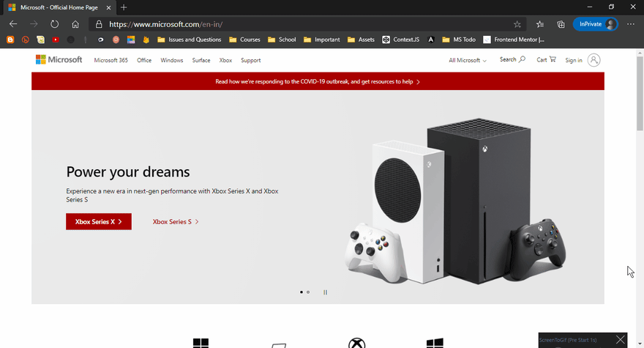Expand the Issues and Questions bookmark folder
This screenshot has height=348, width=644.
coord(190,40)
